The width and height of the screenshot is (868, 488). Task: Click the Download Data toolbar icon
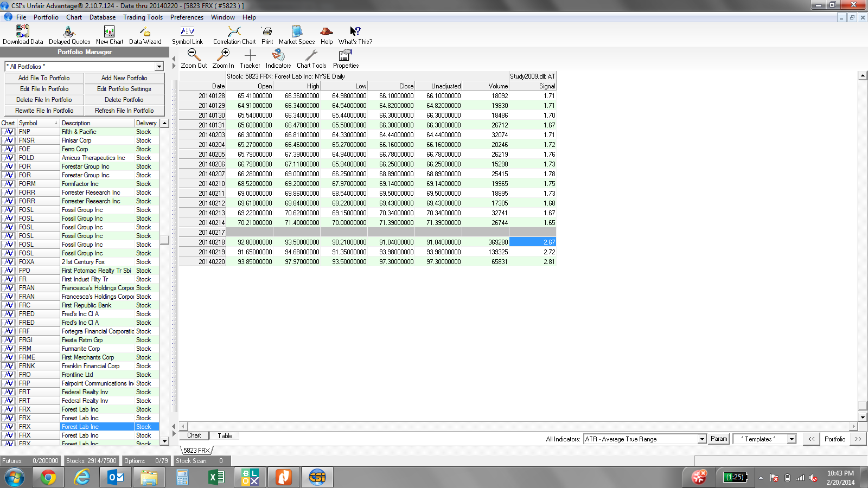tap(23, 35)
